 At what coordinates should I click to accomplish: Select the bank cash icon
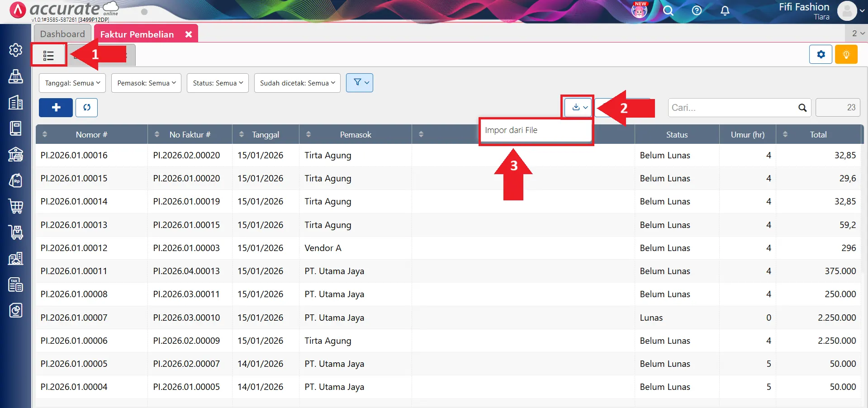(x=16, y=154)
